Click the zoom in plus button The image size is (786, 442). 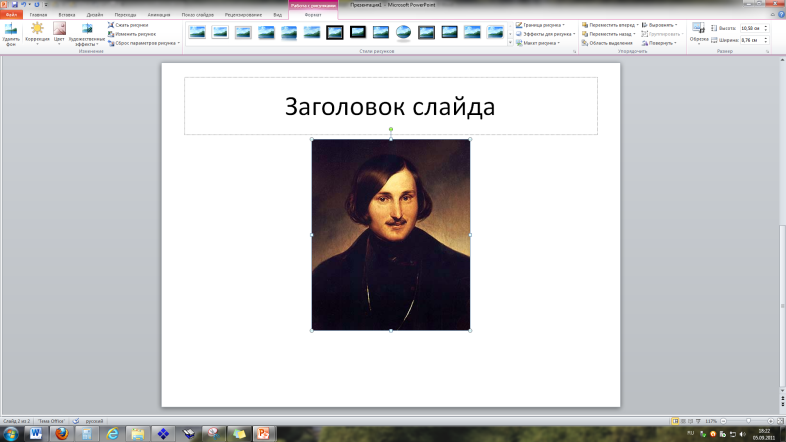[x=770, y=421]
